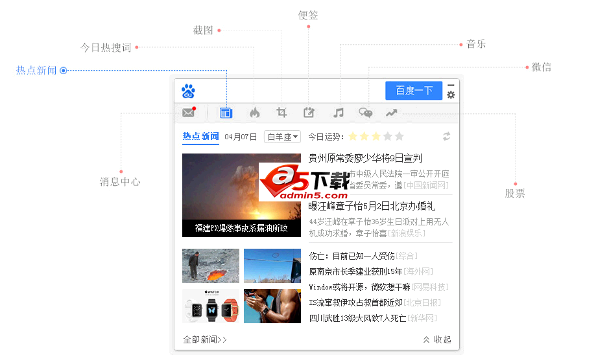
Task: Click the 百度一下 search button
Action: pyautogui.click(x=414, y=91)
